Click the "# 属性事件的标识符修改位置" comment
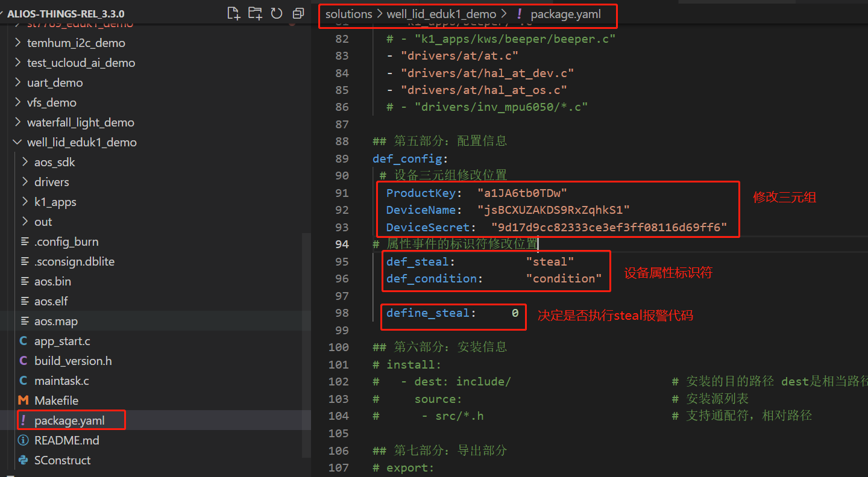This screenshot has width=868, height=477. [455, 244]
